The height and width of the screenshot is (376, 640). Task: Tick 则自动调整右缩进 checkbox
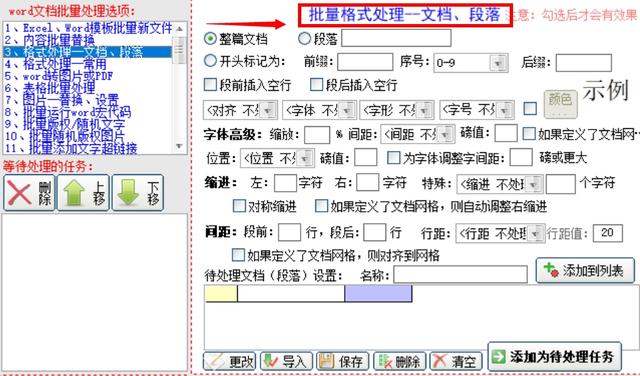tap(321, 206)
